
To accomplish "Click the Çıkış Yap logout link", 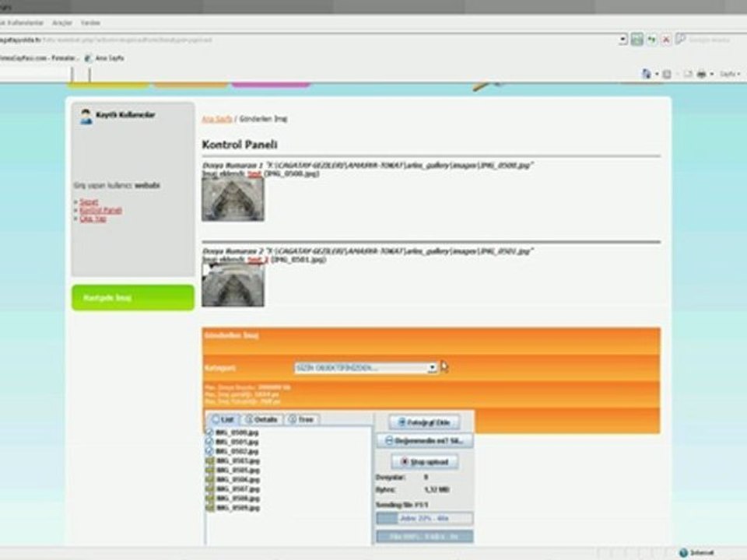I will coord(93,219).
